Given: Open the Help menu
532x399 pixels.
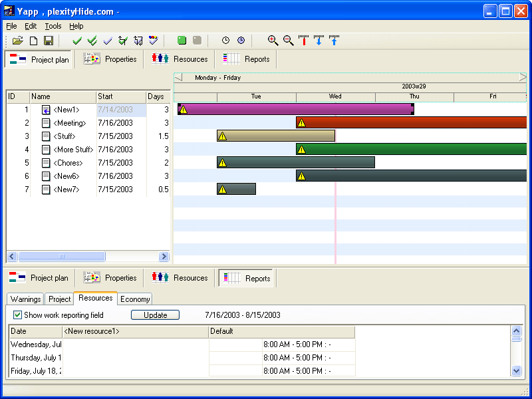Looking at the screenshot, I should pos(76,26).
